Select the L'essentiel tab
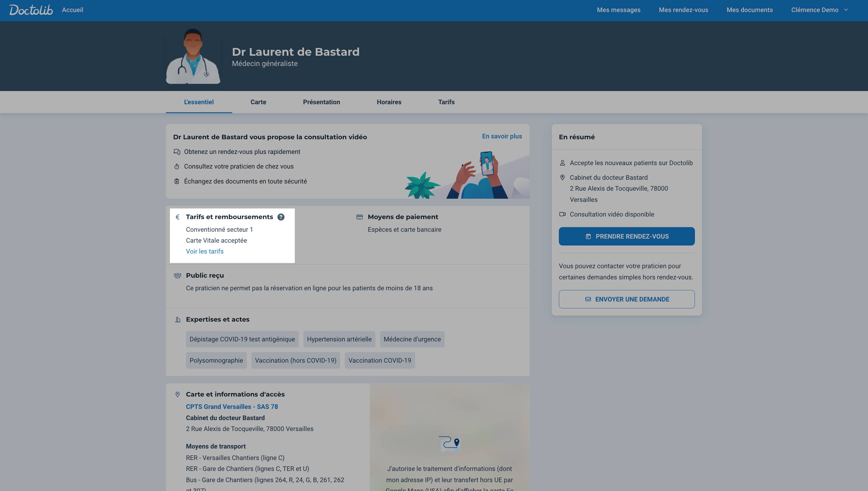 click(x=199, y=102)
